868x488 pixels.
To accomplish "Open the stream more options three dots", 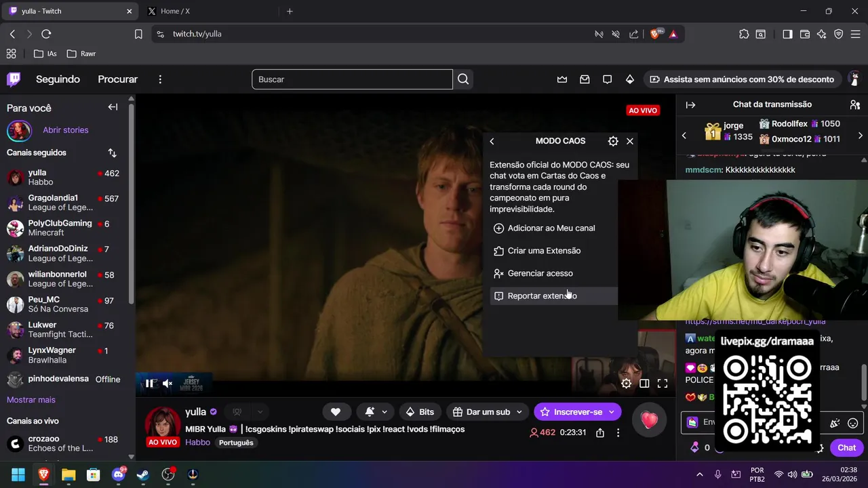I will click(x=618, y=432).
